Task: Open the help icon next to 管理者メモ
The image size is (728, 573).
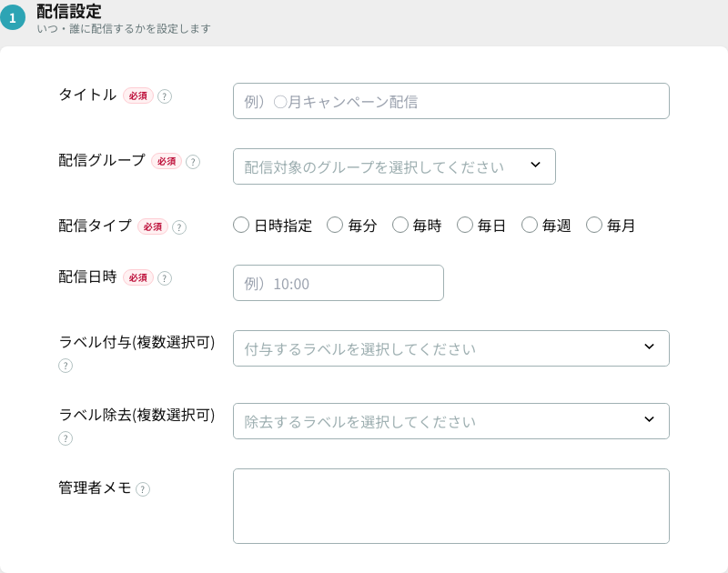Action: tap(143, 489)
